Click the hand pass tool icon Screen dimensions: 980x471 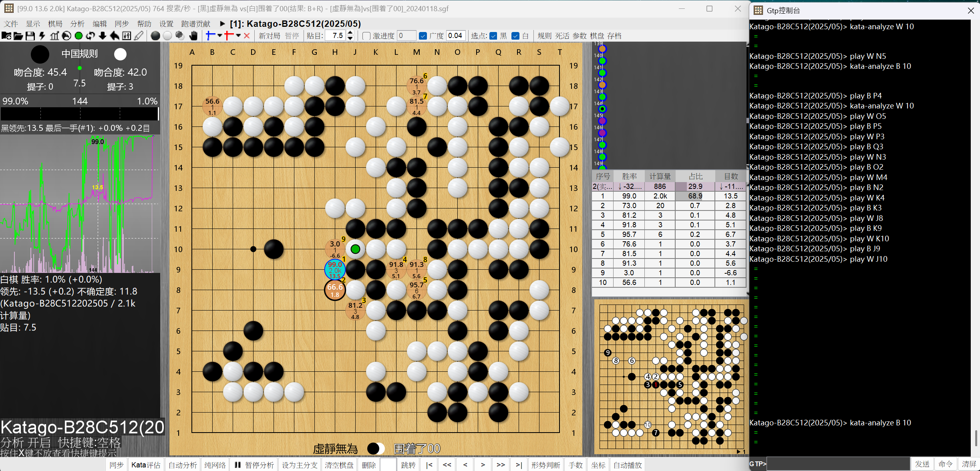[193, 36]
